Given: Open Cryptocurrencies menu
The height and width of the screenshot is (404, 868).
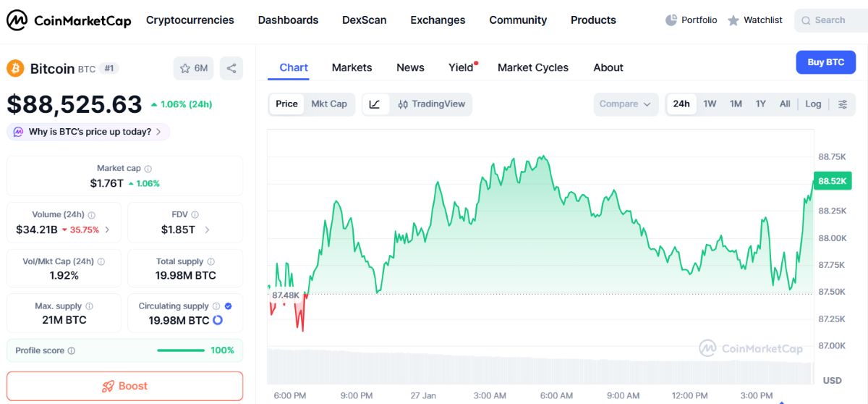Looking at the screenshot, I should 190,20.
